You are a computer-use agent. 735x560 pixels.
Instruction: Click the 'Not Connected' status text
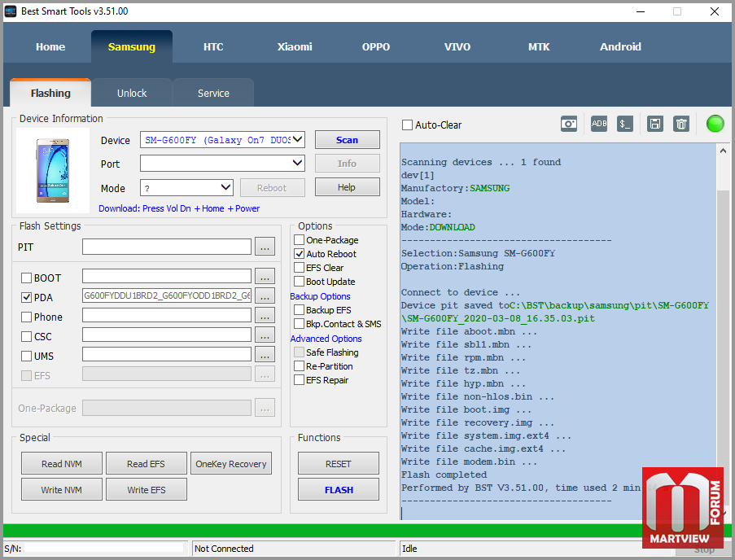pos(224,549)
